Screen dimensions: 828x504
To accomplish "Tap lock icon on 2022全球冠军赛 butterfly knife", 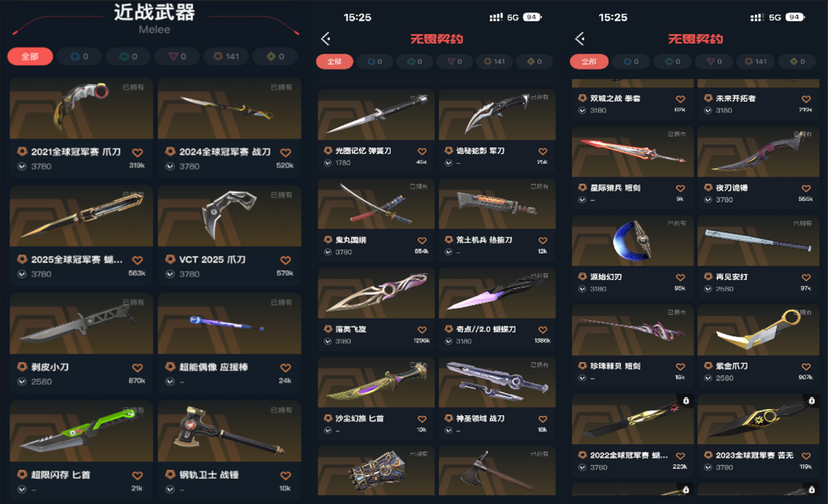I will click(x=686, y=401).
